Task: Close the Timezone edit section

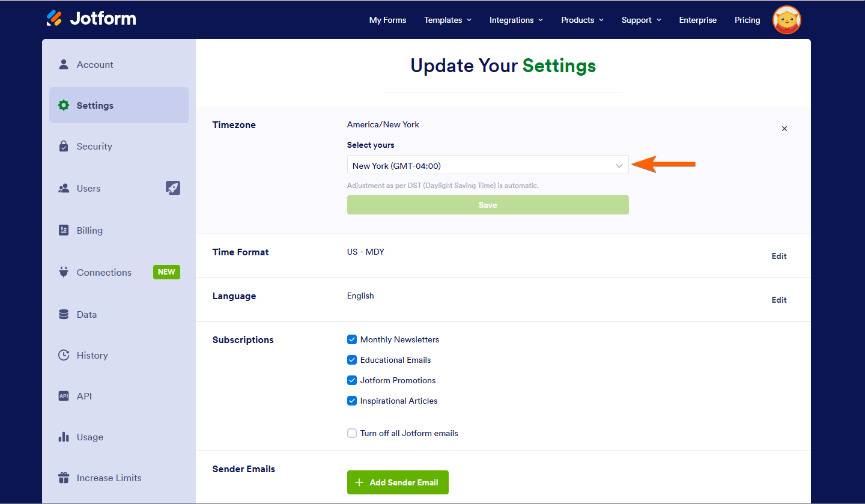Action: [x=784, y=129]
